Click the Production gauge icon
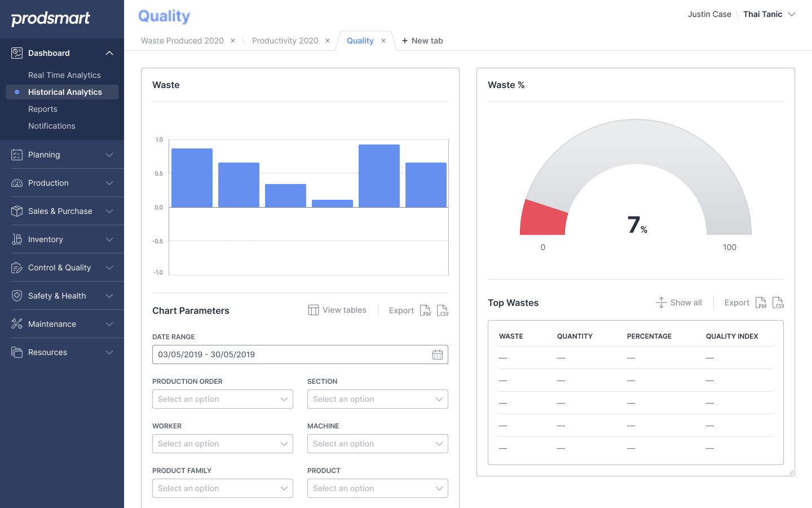Image resolution: width=812 pixels, height=508 pixels. (17, 183)
